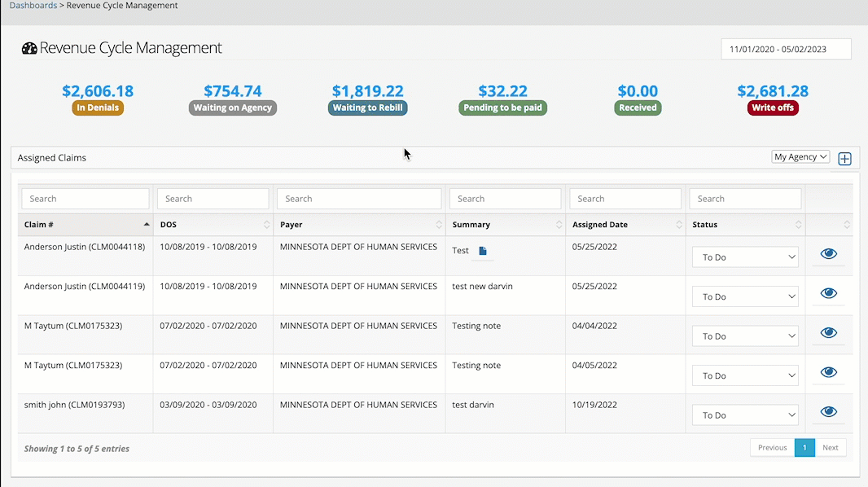Click the plus icon next to My Agency
Image resolution: width=868 pixels, height=487 pixels.
pos(844,158)
